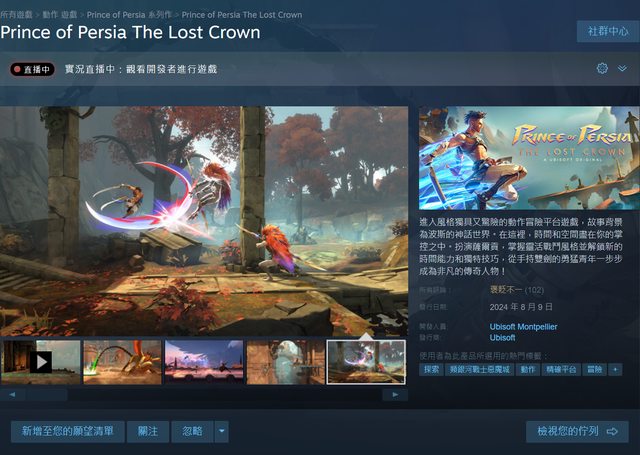Select the 精確平台 precision platformer tag
This screenshot has width=640, height=455.
point(561,370)
